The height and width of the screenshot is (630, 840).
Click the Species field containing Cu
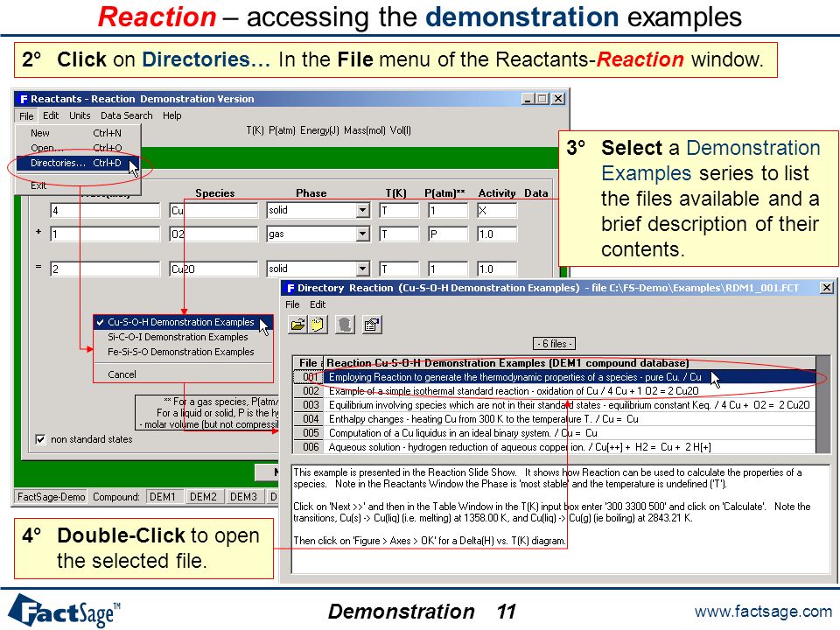coord(213,211)
